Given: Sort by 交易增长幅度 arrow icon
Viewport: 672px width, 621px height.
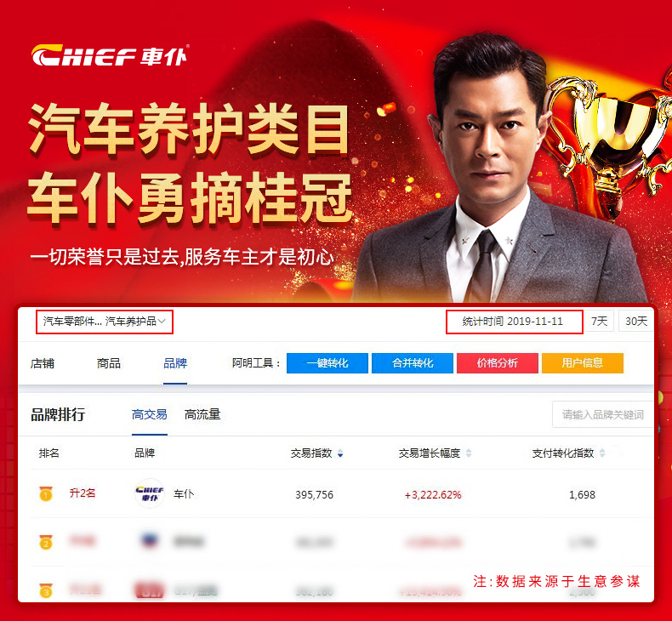Looking at the screenshot, I should click(469, 453).
